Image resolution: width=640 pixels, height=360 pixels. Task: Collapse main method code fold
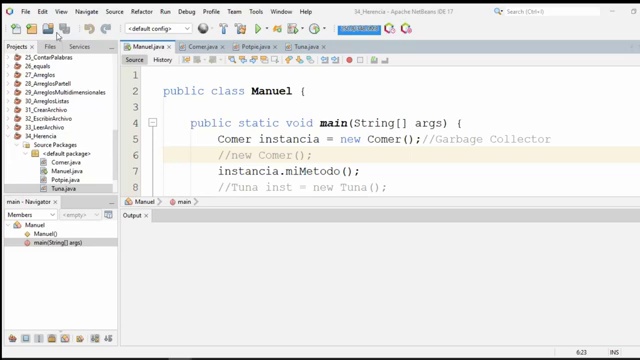coord(153,122)
